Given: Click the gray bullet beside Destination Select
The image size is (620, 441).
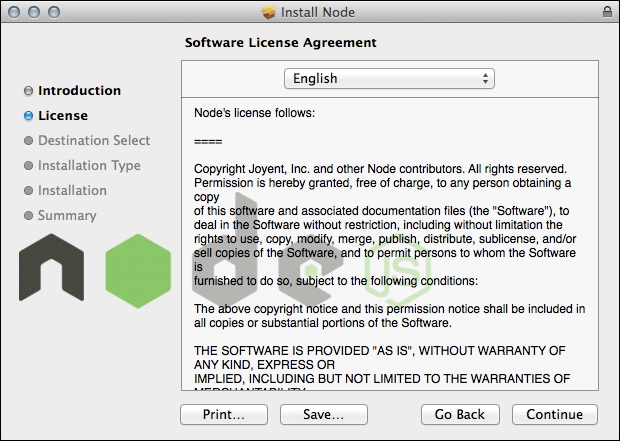Looking at the screenshot, I should tap(28, 140).
